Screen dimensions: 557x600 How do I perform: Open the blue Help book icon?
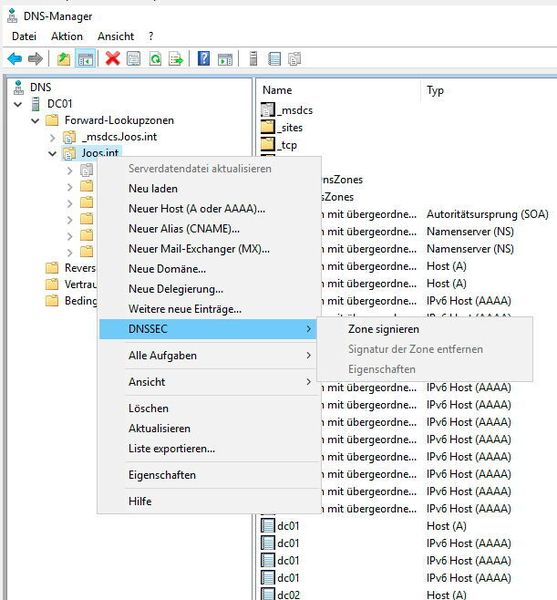click(204, 59)
